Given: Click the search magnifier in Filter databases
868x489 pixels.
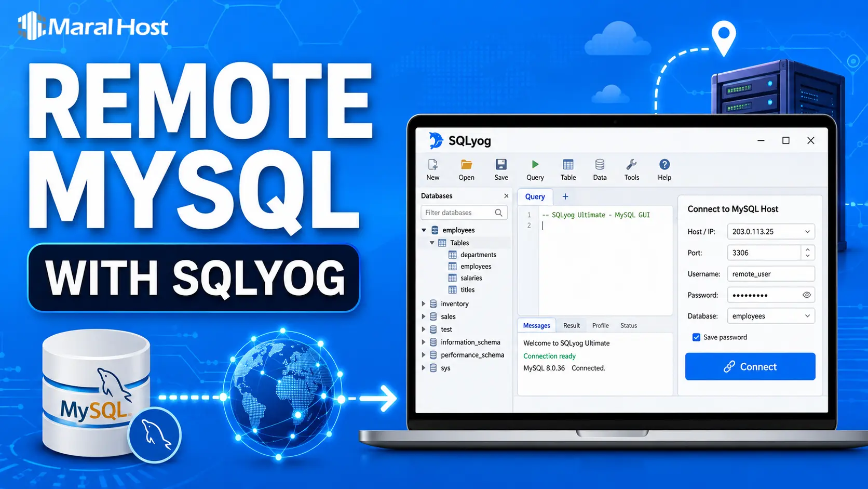Looking at the screenshot, I should tap(498, 213).
